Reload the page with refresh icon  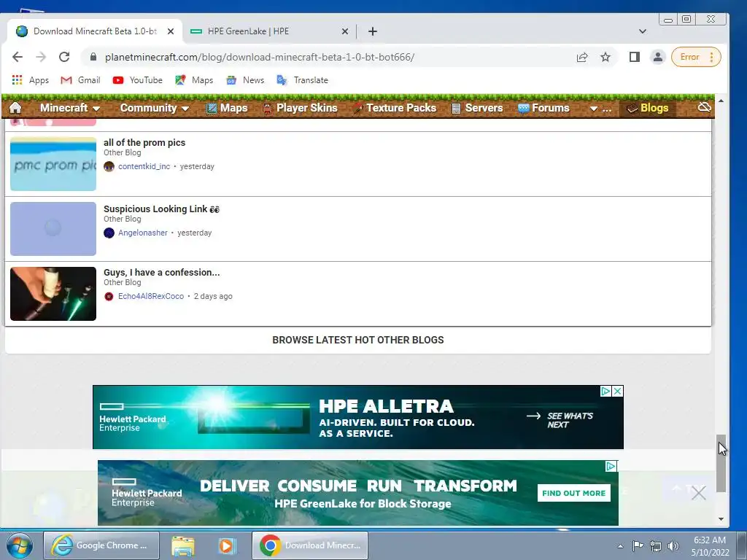[64, 57]
